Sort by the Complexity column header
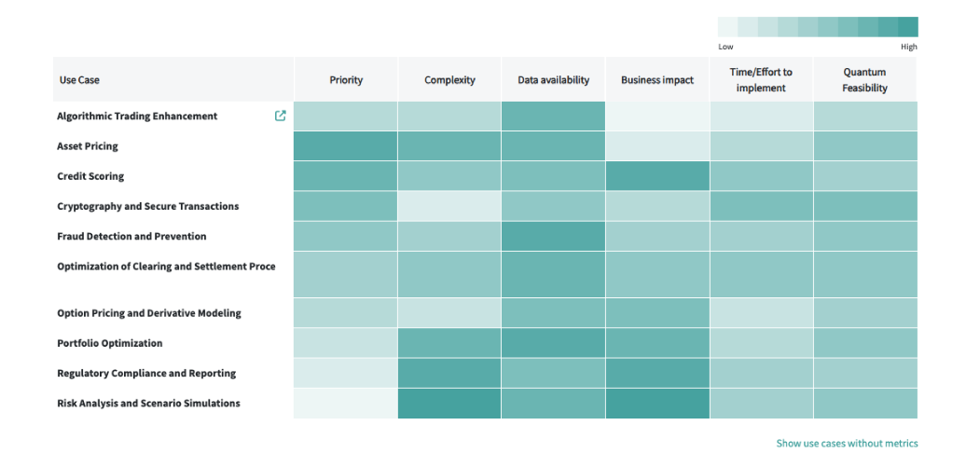This screenshot has width=980, height=453. 449,80
